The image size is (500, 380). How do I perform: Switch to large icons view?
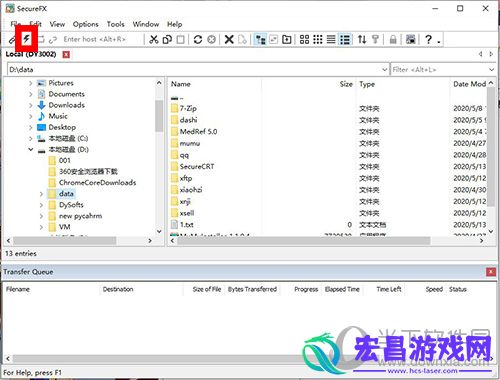pyautogui.click(x=304, y=39)
